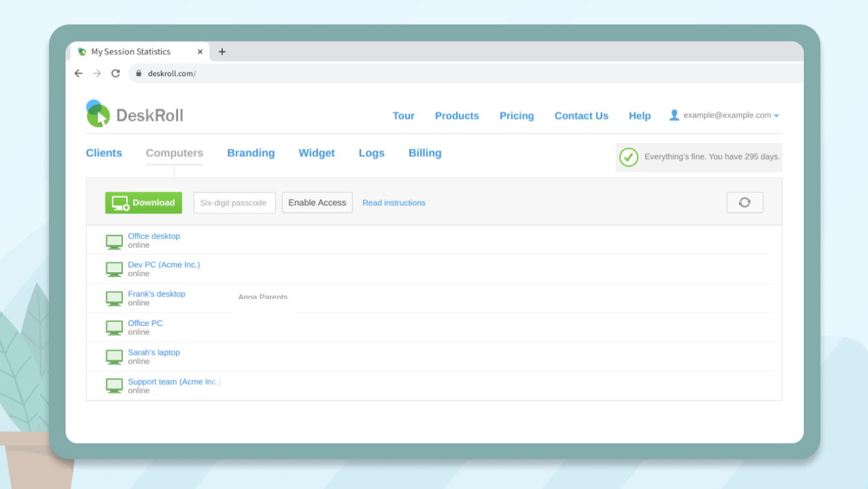Open the Office PC computer link
Image resolution: width=868 pixels, height=489 pixels.
click(x=145, y=323)
